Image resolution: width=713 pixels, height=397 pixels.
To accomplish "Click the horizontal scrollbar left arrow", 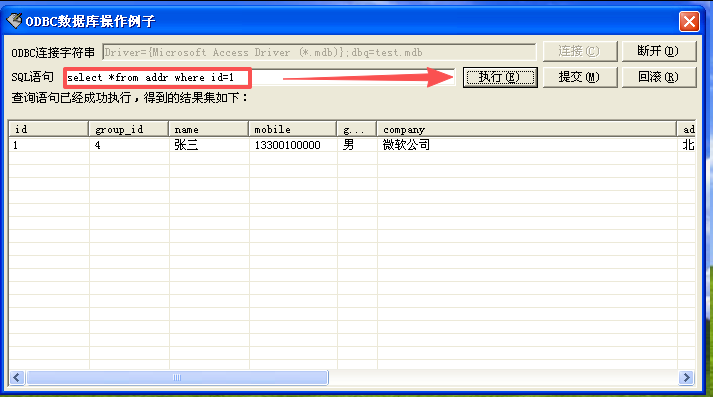I will point(17,377).
